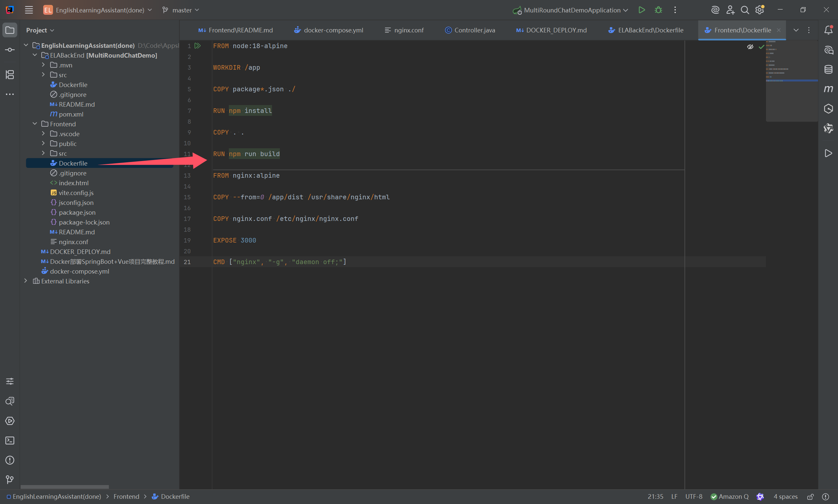838x504 pixels.
Task: Toggle reader mode eye icon in editor
Action: 750,46
